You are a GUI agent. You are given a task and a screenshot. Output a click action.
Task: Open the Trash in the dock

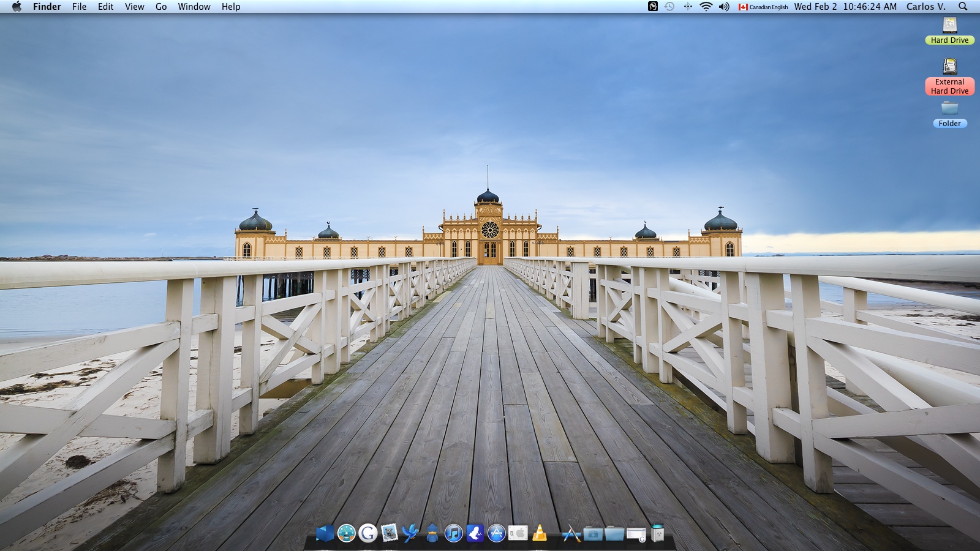657,533
